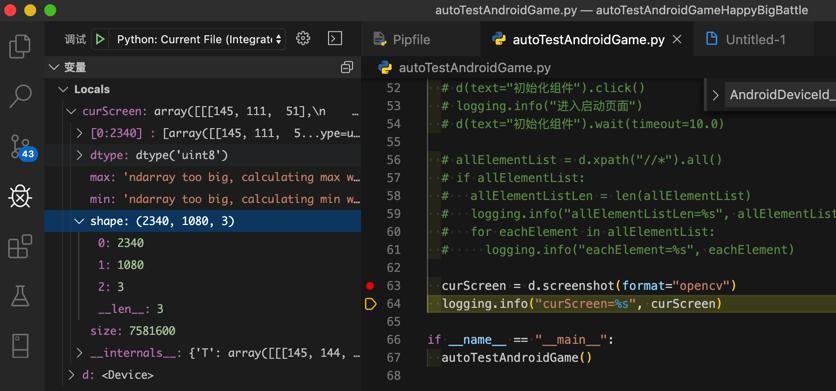Select the 'size: 7581600' row

203,331
